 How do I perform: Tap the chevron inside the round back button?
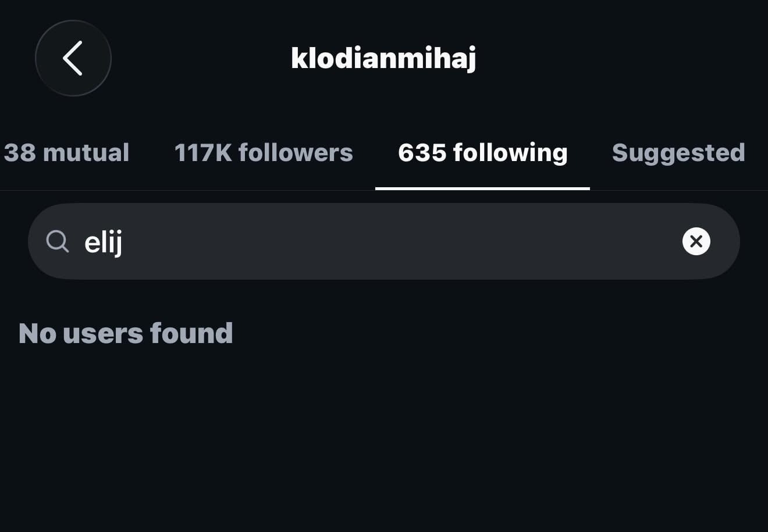(73, 58)
